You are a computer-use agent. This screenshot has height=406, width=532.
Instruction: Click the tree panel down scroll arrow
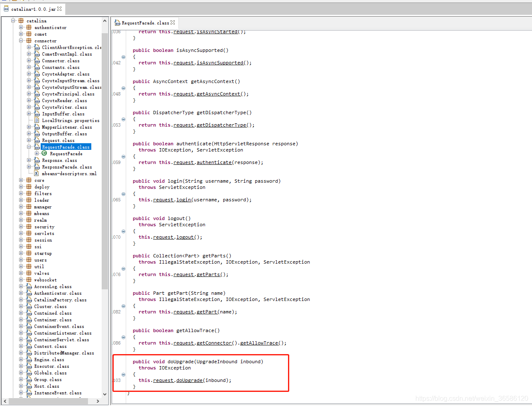point(105,394)
